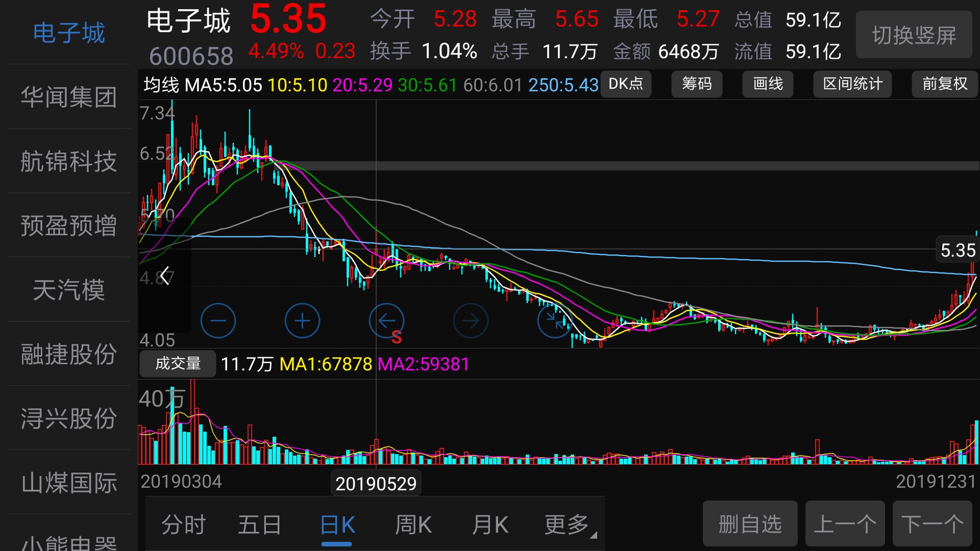Tap 删自选 to remove from watchlist
980x551 pixels.
(x=750, y=523)
